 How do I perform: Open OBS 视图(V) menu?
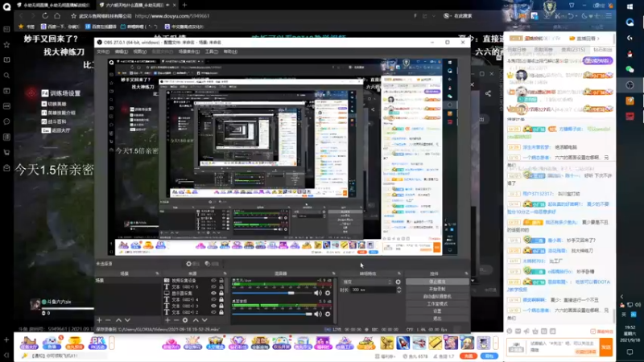pyautogui.click(x=139, y=51)
